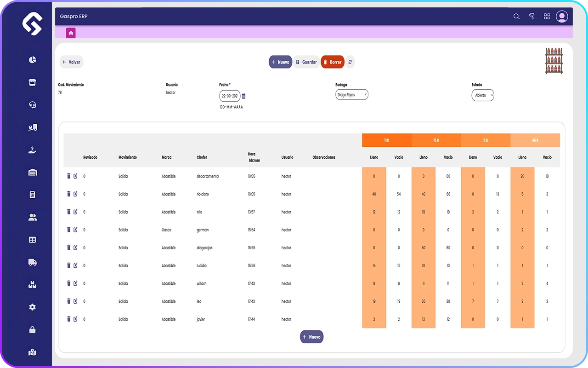The width and height of the screenshot is (588, 368).
Task: Click the red Borrar button
Action: (x=332, y=62)
